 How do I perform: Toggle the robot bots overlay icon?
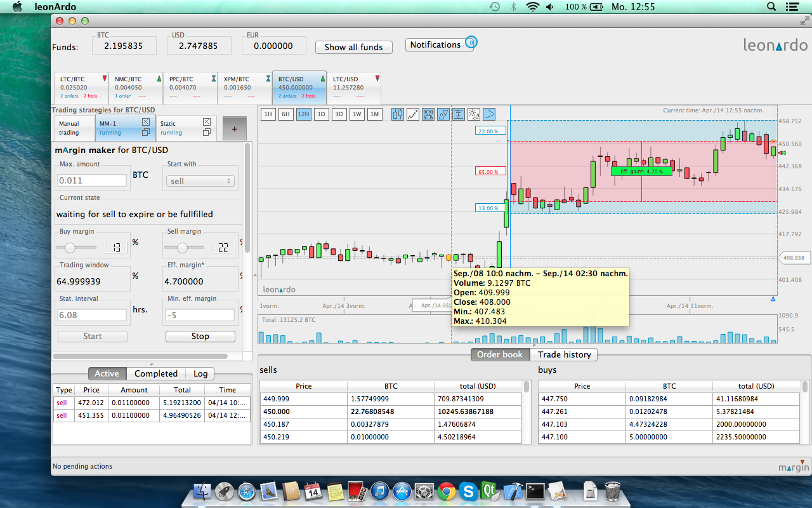point(428,114)
